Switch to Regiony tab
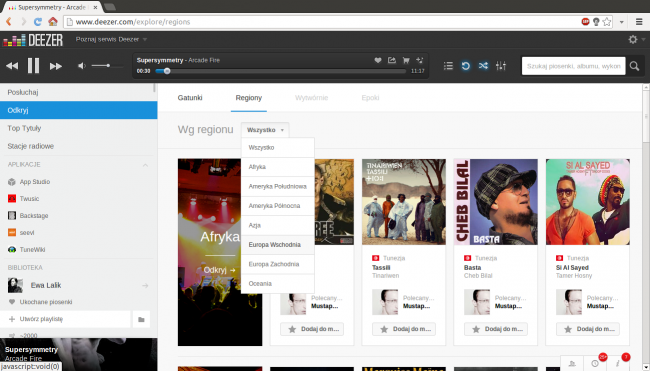Viewport: 650px width, 371px height. point(249,98)
